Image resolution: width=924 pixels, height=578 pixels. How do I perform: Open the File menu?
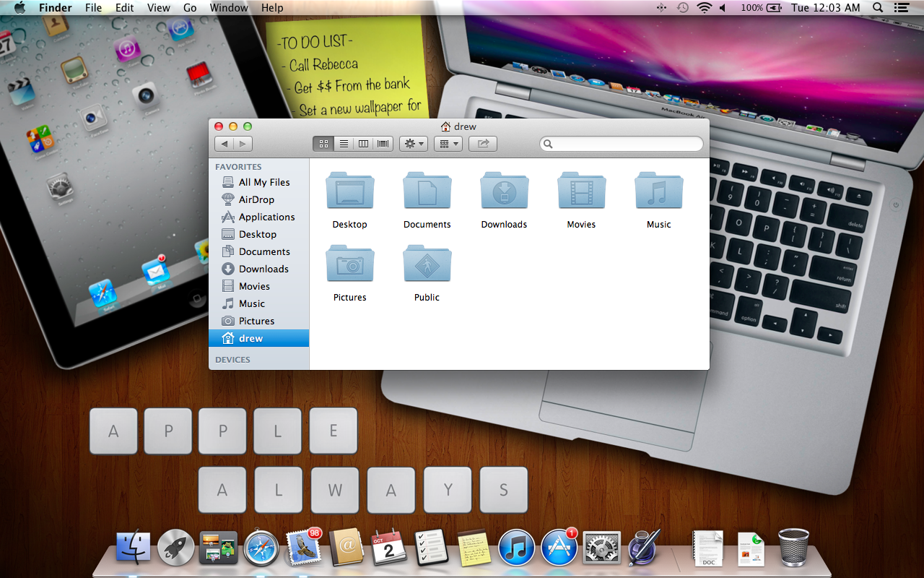[x=93, y=8]
